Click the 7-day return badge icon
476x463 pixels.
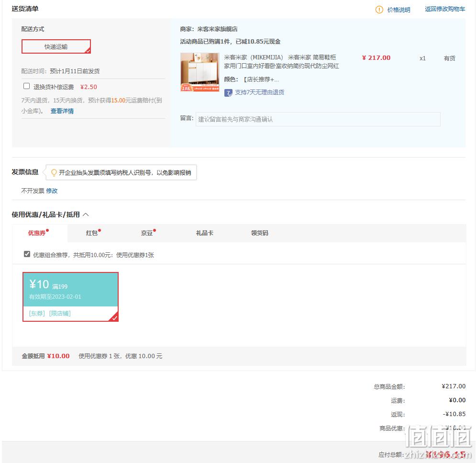[x=228, y=93]
